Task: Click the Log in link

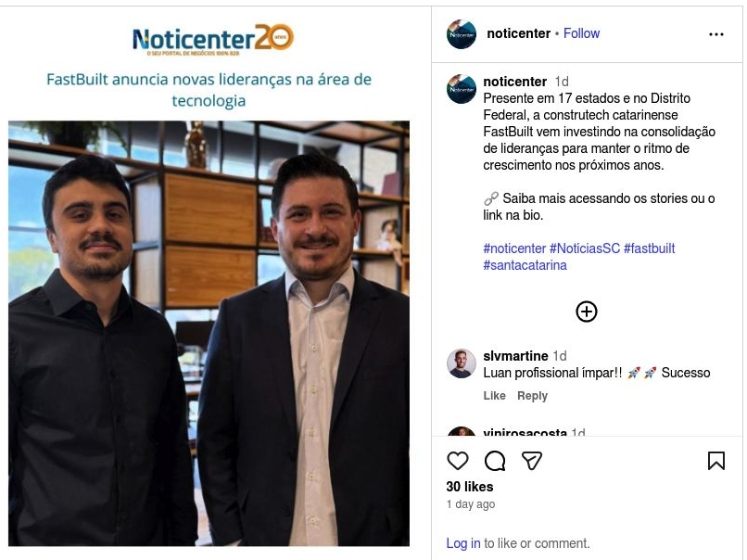Action: pos(463,543)
